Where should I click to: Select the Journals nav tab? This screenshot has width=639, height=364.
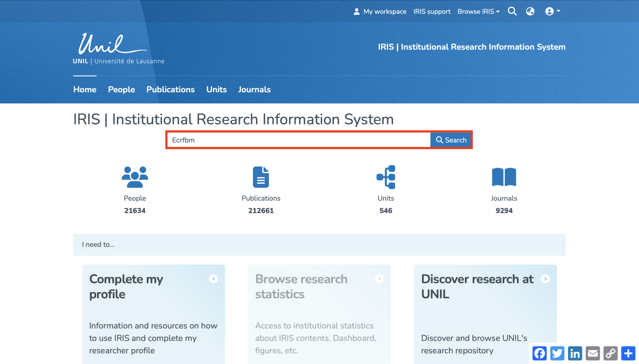coord(254,89)
